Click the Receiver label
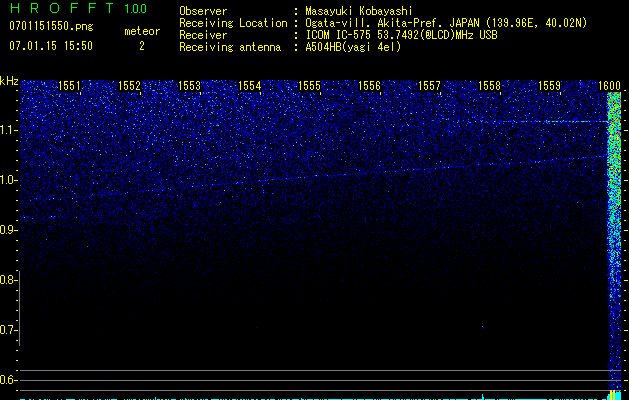Viewport: 629px width, 400px height. point(203,35)
